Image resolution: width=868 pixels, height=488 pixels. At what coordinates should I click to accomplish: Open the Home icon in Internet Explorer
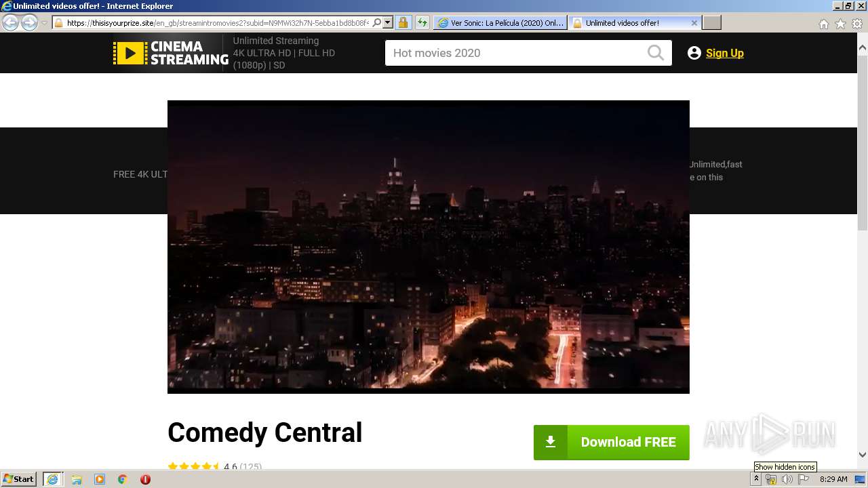pos(823,24)
